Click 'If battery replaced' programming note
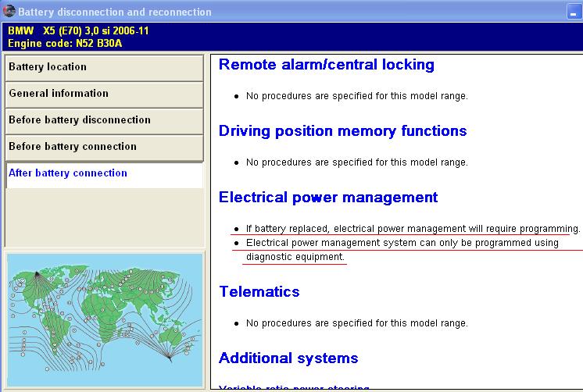Image resolution: width=583 pixels, height=392 pixels. click(413, 229)
